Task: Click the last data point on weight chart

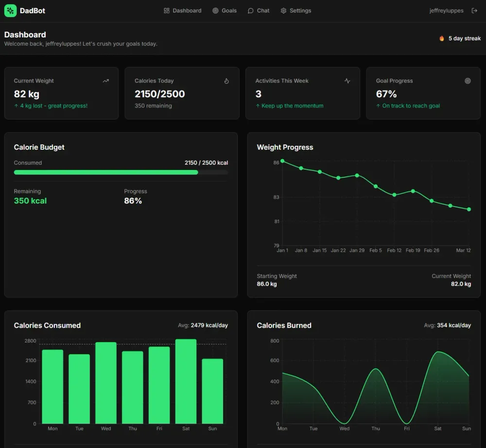Action: (469, 209)
